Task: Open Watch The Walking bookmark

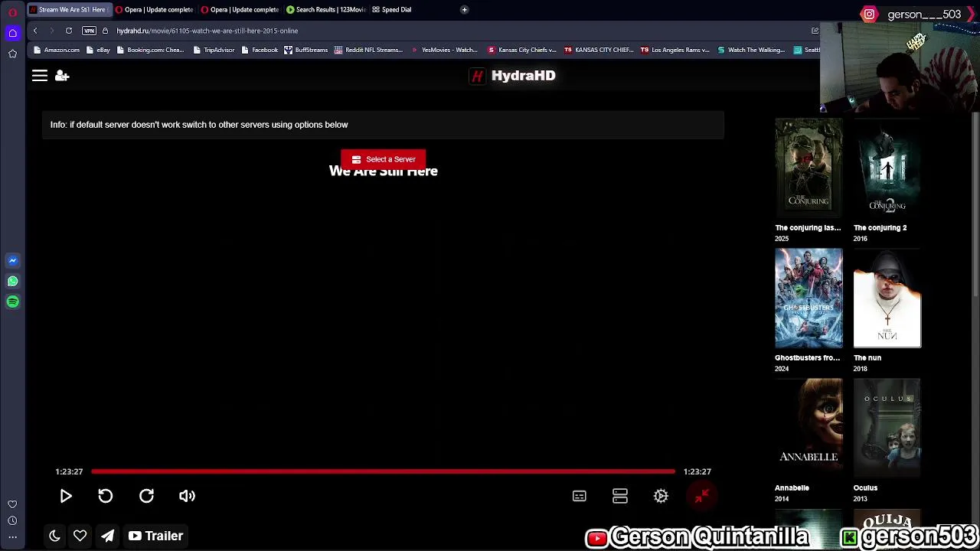Action: pos(751,50)
